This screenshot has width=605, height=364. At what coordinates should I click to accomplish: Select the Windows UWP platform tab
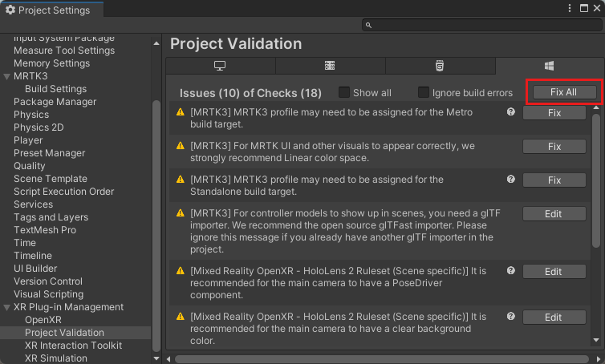click(550, 66)
